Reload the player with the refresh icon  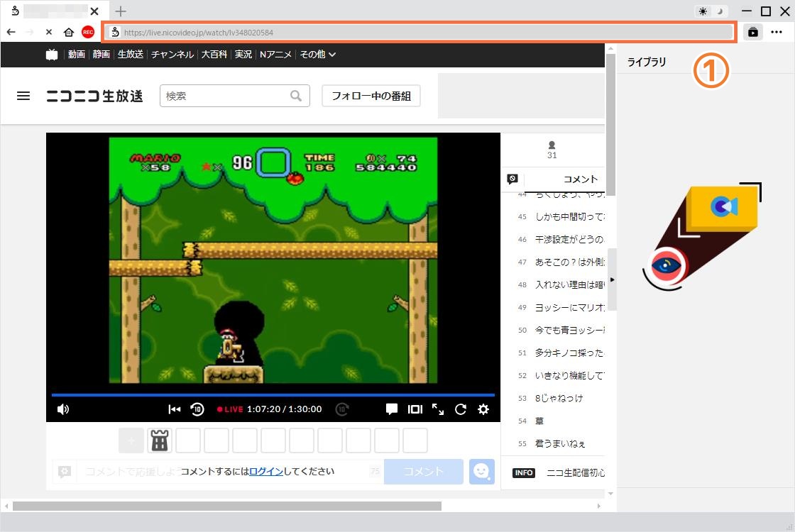coord(461,409)
